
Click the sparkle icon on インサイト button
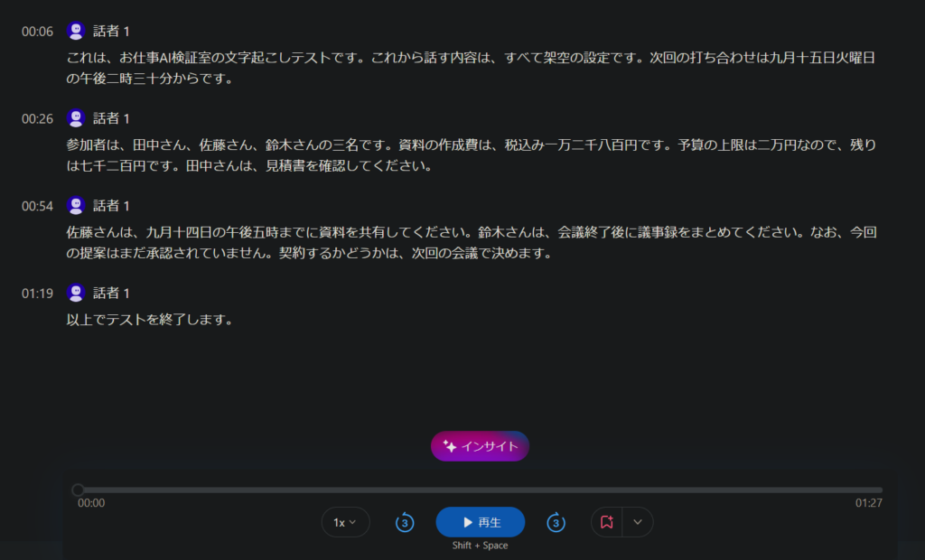[x=450, y=446]
